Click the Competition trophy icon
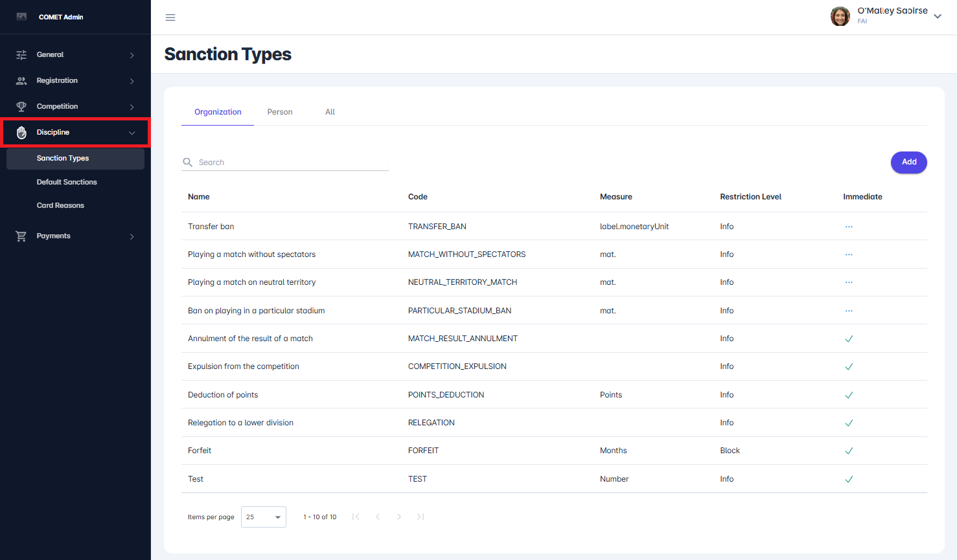 pos(21,107)
